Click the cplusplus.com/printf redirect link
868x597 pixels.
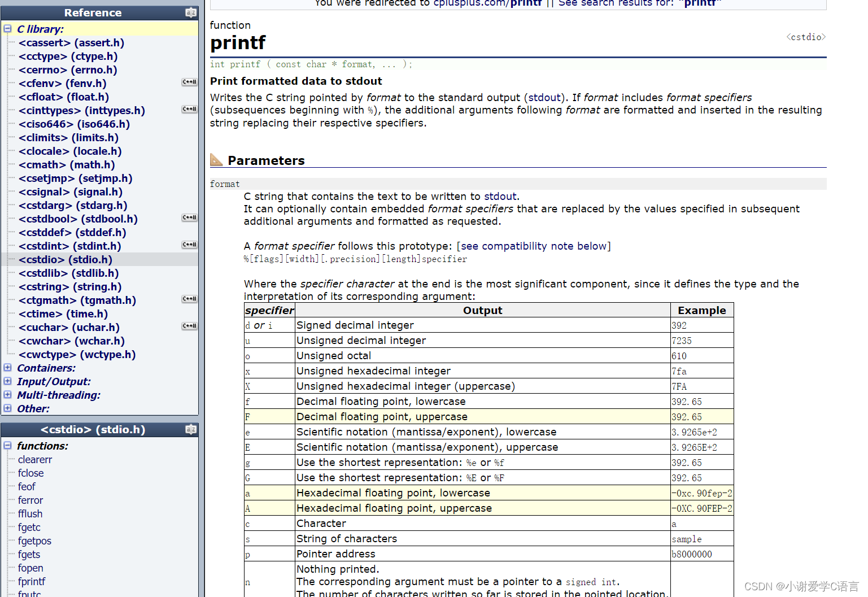coord(487,3)
